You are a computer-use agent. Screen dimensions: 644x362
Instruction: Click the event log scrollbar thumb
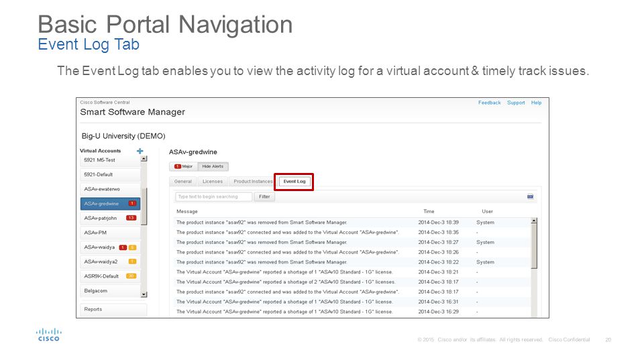(x=534, y=246)
